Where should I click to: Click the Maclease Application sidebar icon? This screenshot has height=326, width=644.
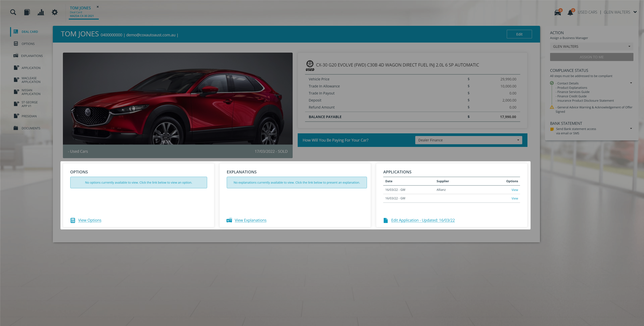[16, 79]
